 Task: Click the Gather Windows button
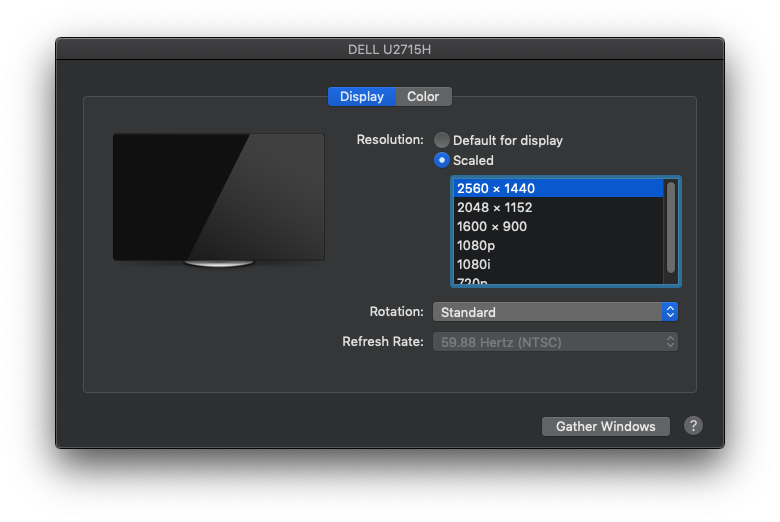pyautogui.click(x=605, y=426)
